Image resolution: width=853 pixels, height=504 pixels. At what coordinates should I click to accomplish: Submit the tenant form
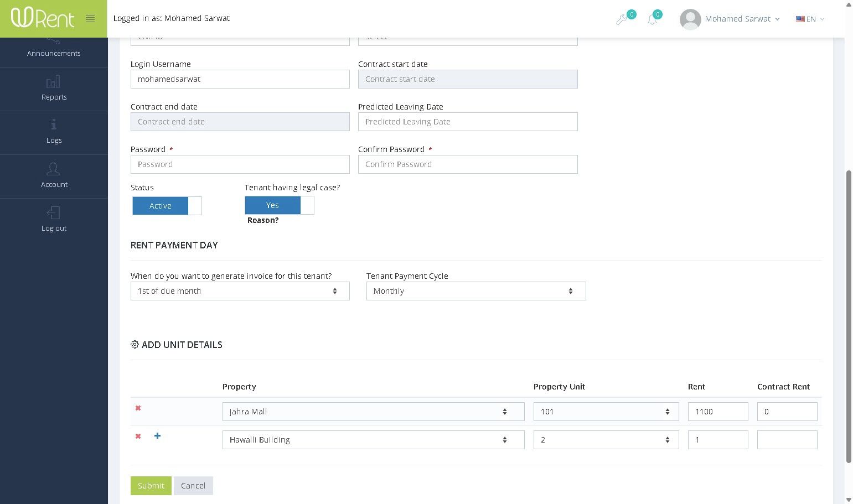tap(151, 486)
